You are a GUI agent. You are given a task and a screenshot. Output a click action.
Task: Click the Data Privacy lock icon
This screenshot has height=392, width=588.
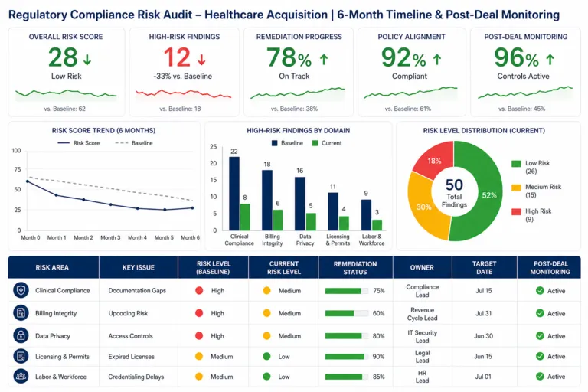pyautogui.click(x=21, y=335)
